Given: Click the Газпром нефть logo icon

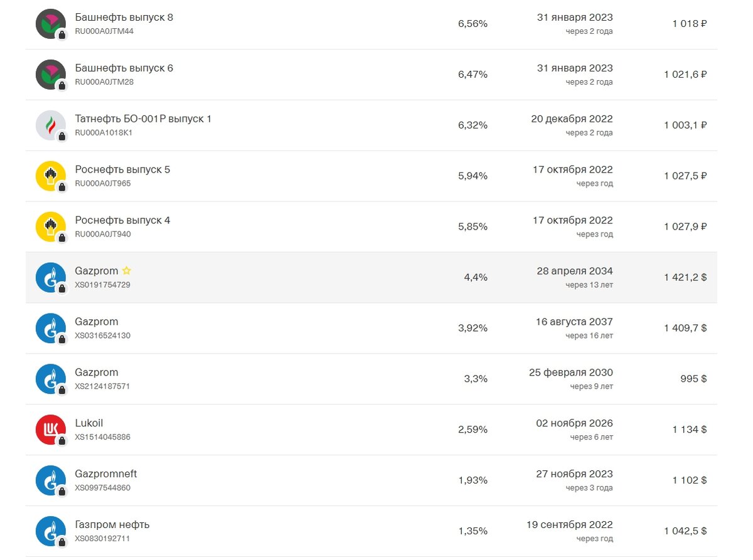Looking at the screenshot, I should (51, 531).
